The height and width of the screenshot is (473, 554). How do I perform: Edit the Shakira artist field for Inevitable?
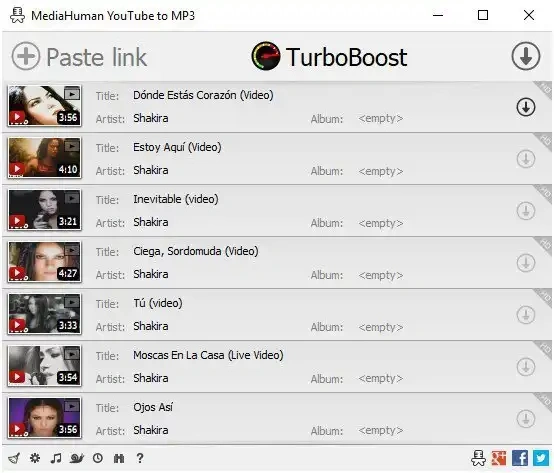coord(151,223)
